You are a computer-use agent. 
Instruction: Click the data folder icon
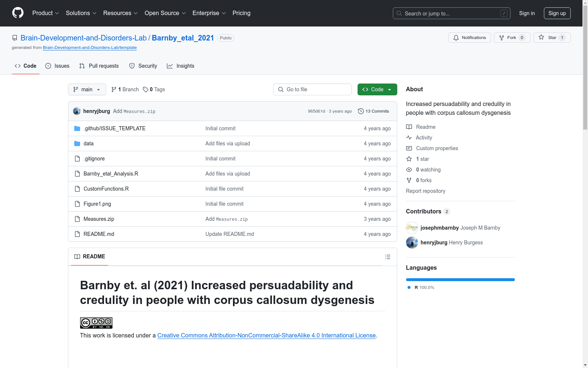pos(77,144)
